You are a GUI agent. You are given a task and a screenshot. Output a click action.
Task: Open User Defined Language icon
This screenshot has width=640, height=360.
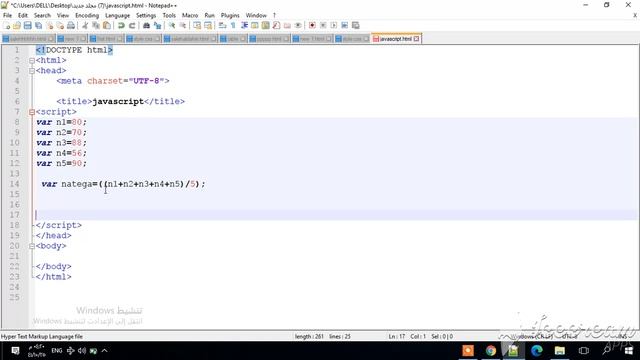pyautogui.click(x=254, y=25)
